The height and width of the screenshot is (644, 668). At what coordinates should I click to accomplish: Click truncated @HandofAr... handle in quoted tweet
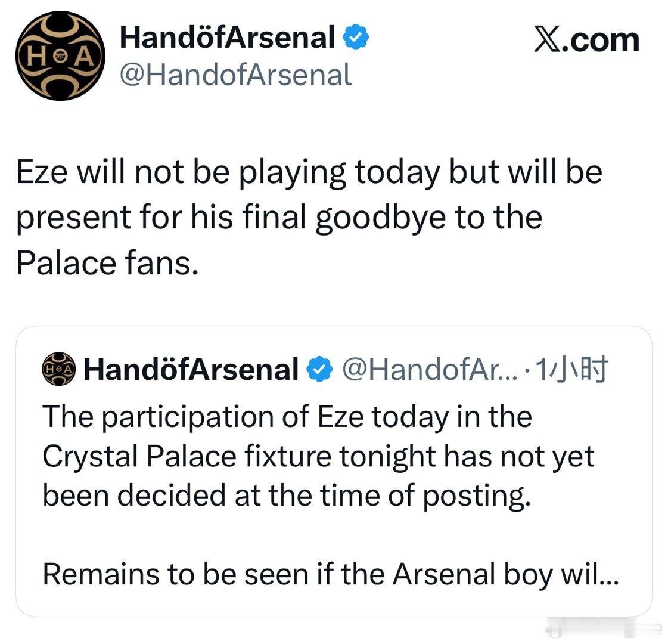(430, 369)
